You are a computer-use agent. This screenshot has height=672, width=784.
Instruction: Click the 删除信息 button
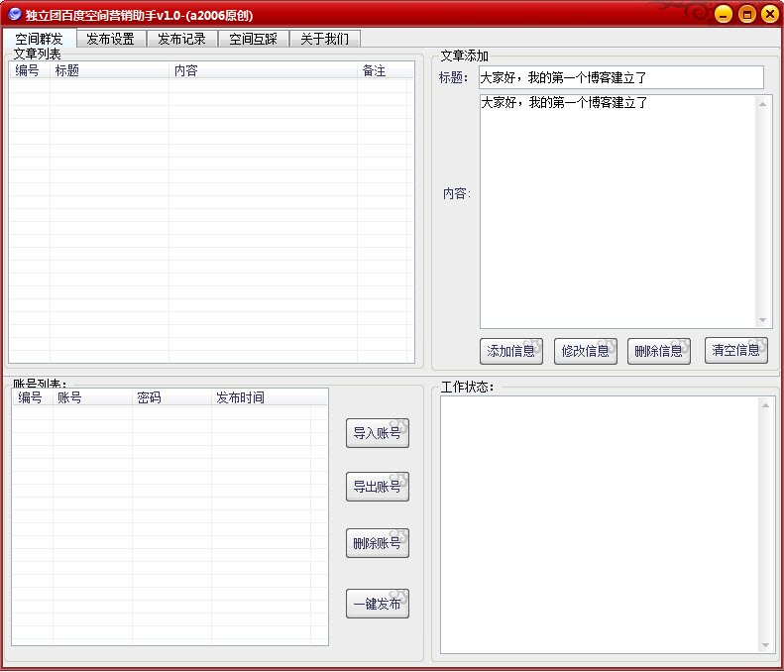pyautogui.click(x=658, y=351)
